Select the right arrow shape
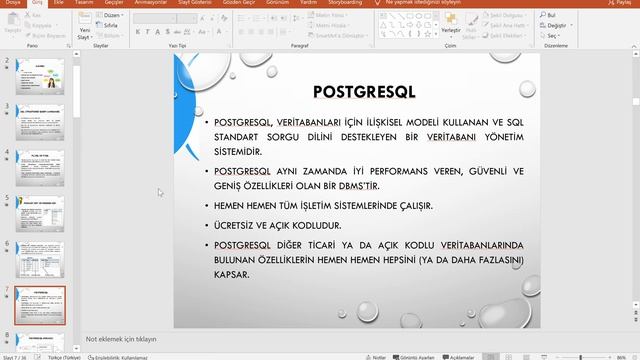The width and height of the screenshot is (640, 360). coord(410,25)
